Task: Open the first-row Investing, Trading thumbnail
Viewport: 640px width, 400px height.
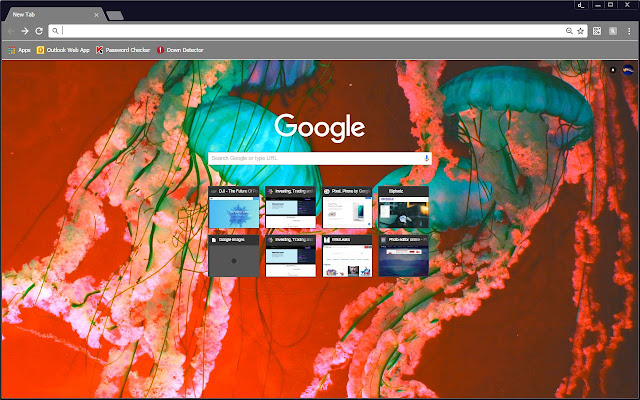Action: pyautogui.click(x=291, y=207)
